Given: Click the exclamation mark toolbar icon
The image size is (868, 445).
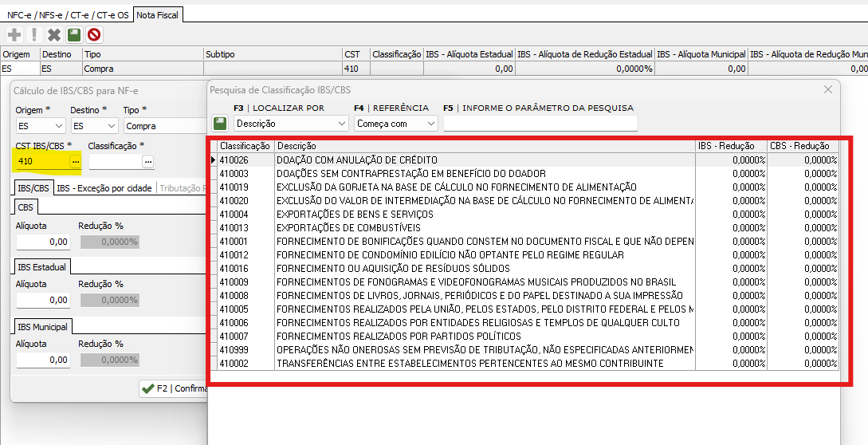Looking at the screenshot, I should tap(33, 34).
